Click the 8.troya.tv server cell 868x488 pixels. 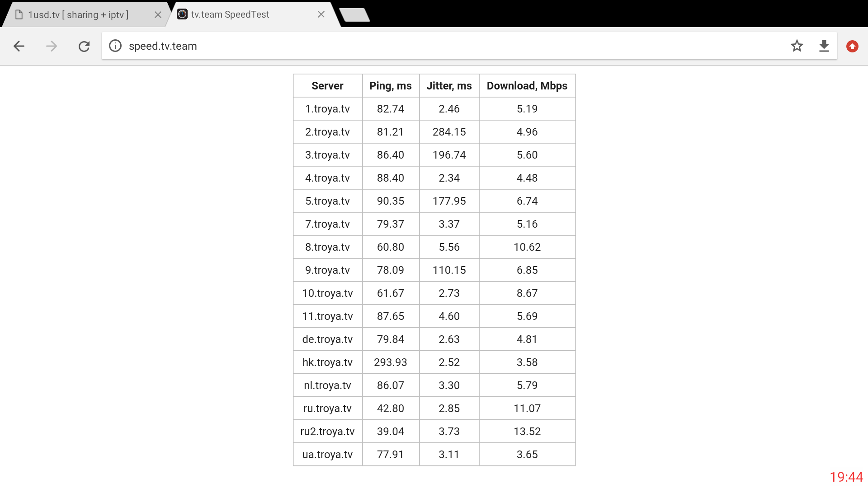point(327,247)
